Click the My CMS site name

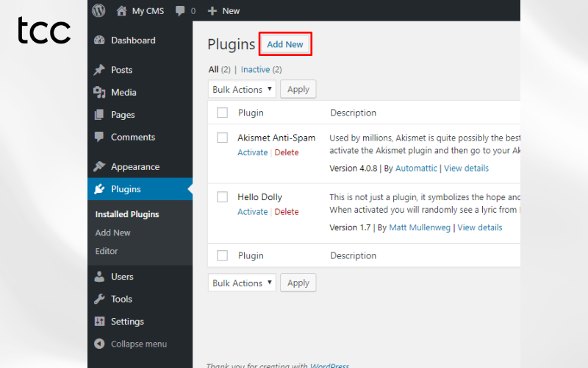tap(148, 11)
